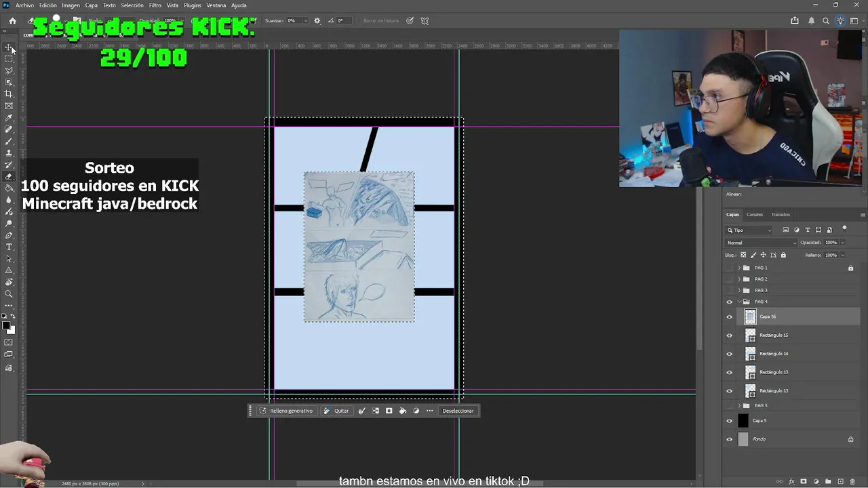
Task: Open the Opacidad value dropdown arrow
Action: [x=843, y=243]
